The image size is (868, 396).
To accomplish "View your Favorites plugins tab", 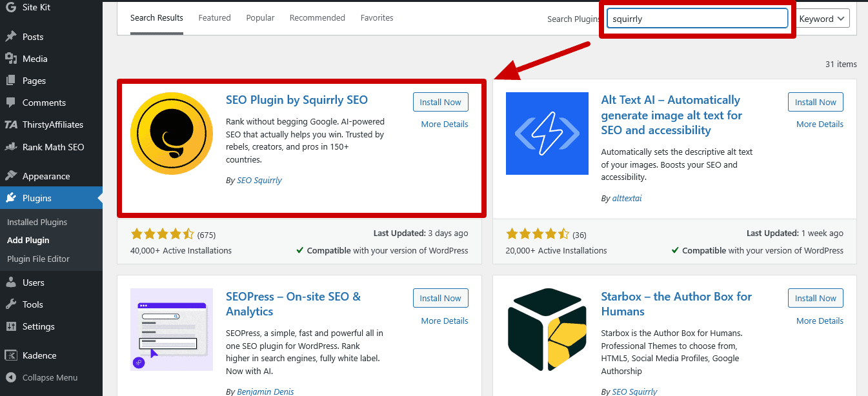I will pyautogui.click(x=376, y=17).
